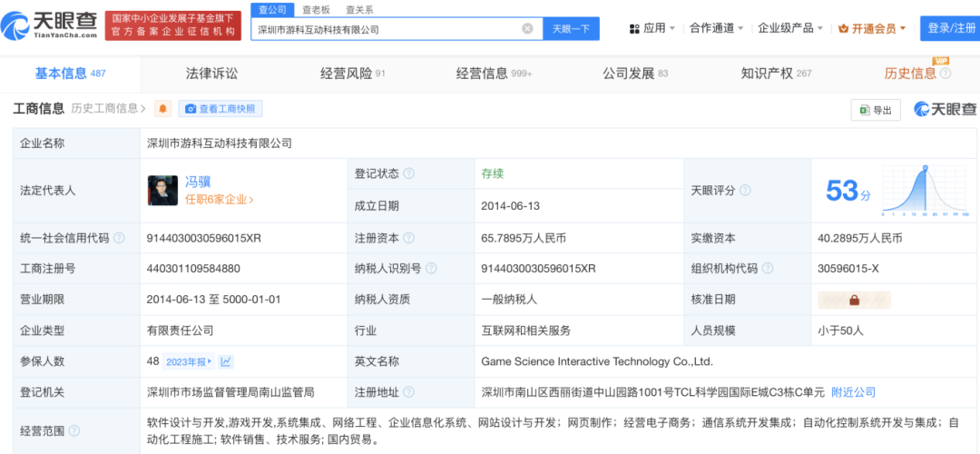Image resolution: width=980 pixels, height=454 pixels.
Task: Open the TianYanCha logo homepage
Action: 49,25
